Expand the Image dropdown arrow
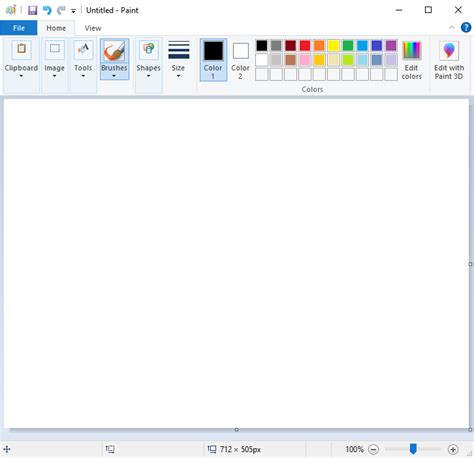 (54, 76)
